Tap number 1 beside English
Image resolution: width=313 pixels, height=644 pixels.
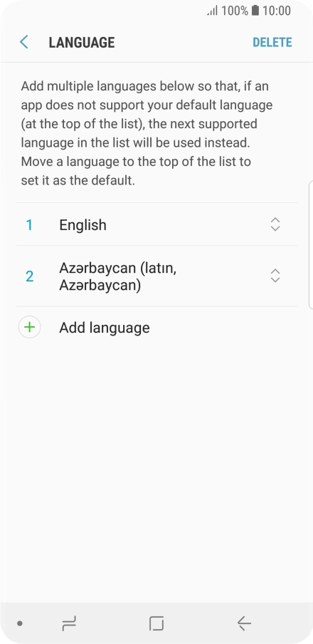[x=29, y=224]
